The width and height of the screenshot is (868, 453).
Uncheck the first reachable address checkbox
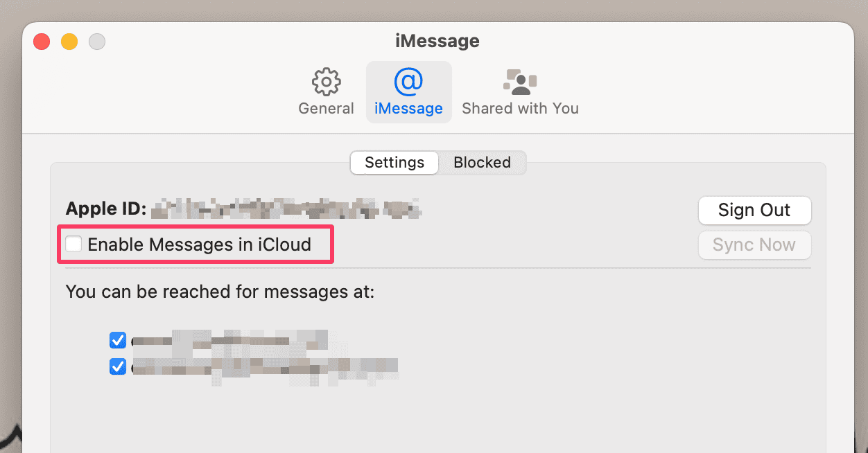(118, 340)
